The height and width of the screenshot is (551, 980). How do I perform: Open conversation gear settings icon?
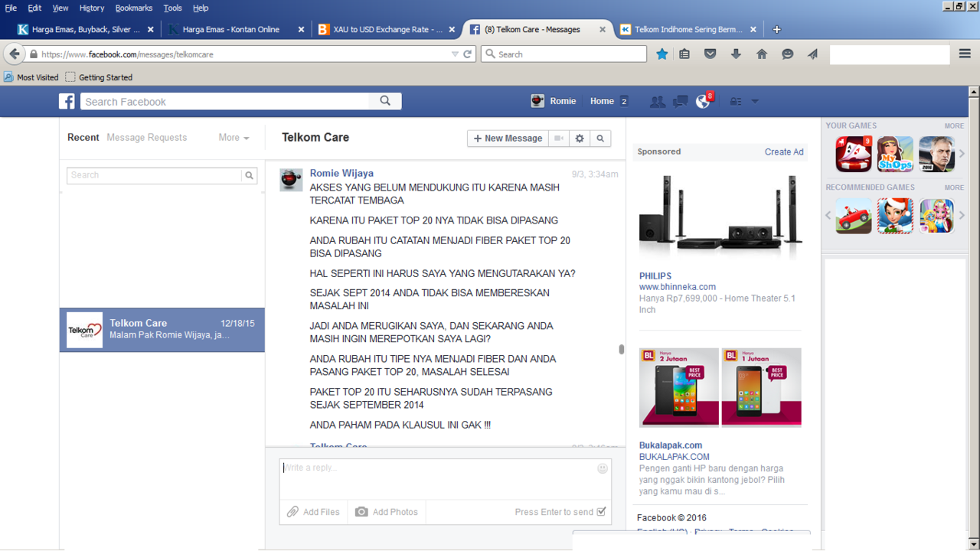(580, 139)
